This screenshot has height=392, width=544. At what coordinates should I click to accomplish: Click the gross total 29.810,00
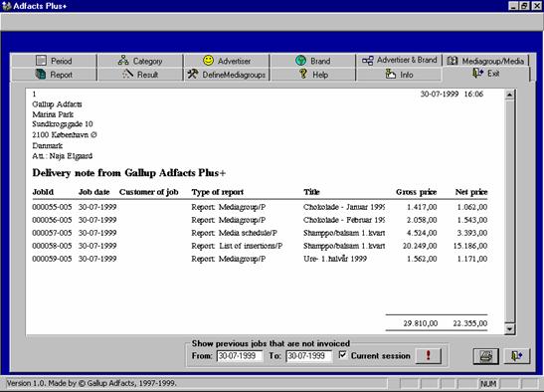coord(420,323)
